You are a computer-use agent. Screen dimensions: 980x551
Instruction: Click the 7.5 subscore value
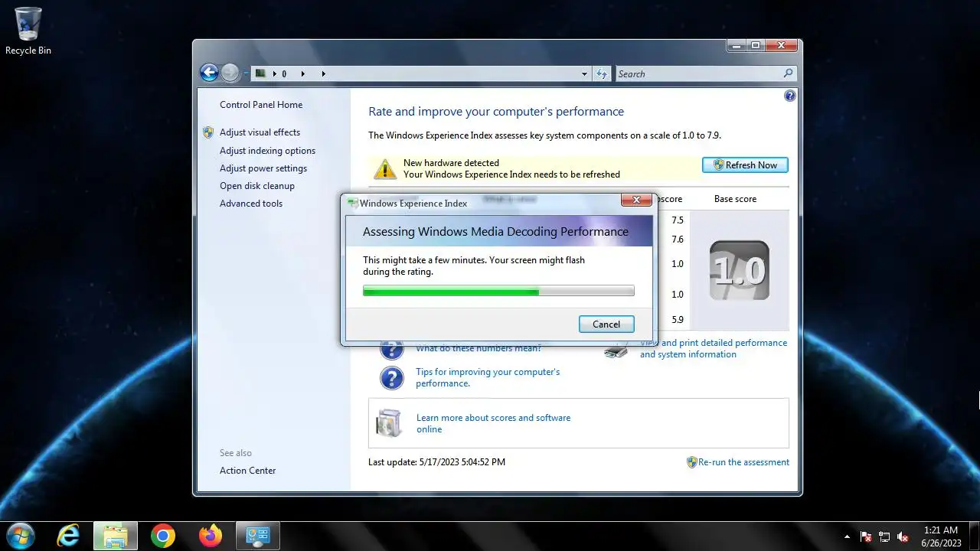(677, 220)
